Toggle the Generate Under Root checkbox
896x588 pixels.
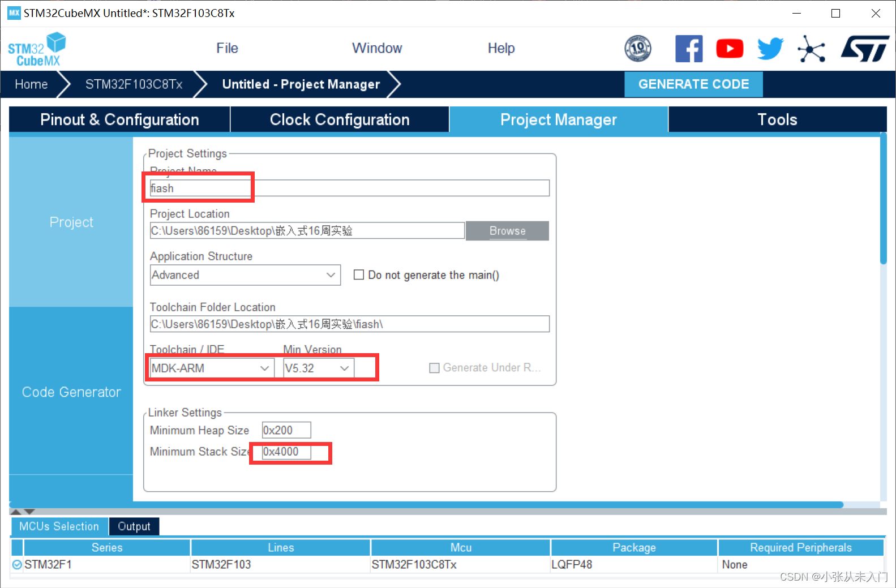coord(435,368)
